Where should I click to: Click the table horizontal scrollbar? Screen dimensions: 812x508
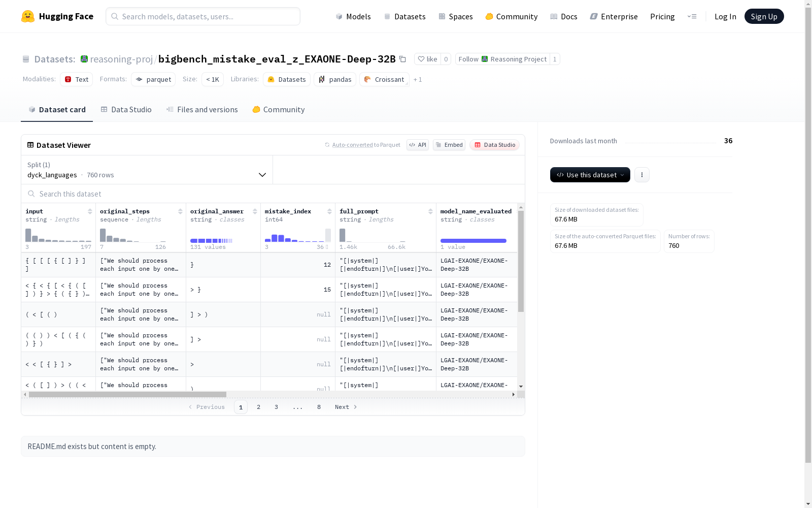pyautogui.click(x=127, y=394)
